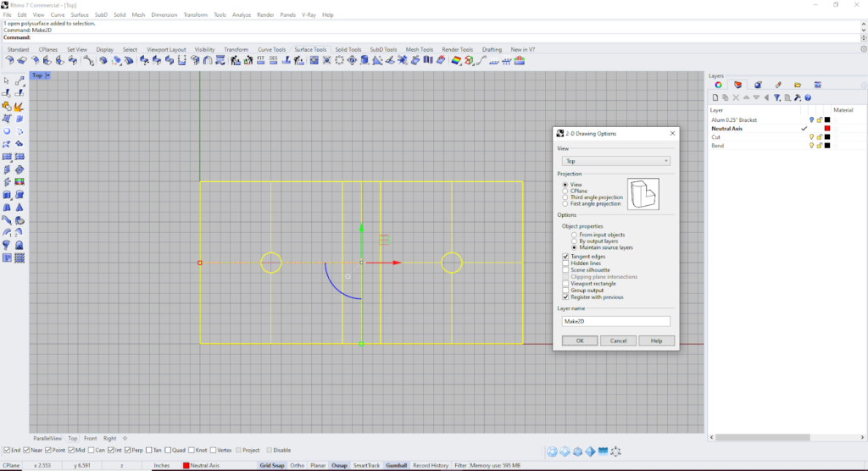Click the new layer icon in Layers panel
Screen dimensions: 868x471
point(715,97)
